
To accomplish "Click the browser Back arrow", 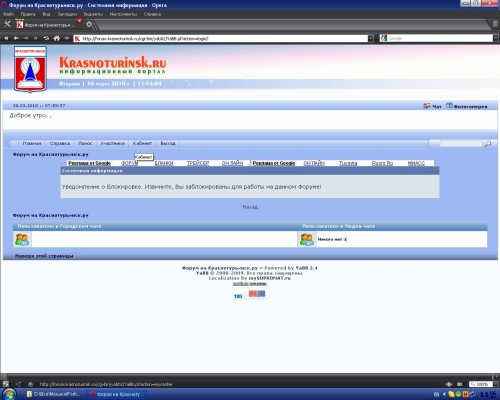I will click(16, 38).
